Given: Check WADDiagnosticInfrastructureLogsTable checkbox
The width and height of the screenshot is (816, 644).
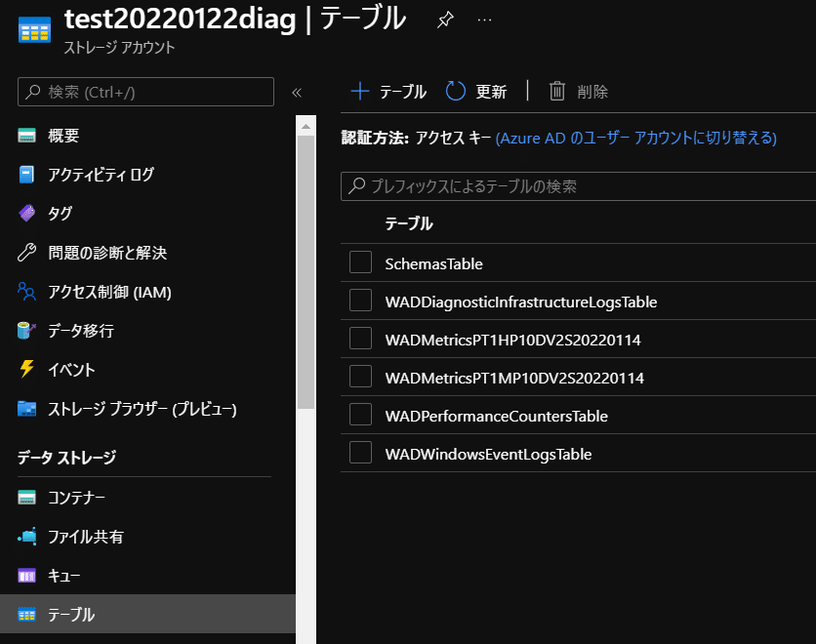Looking at the screenshot, I should pos(360,301).
